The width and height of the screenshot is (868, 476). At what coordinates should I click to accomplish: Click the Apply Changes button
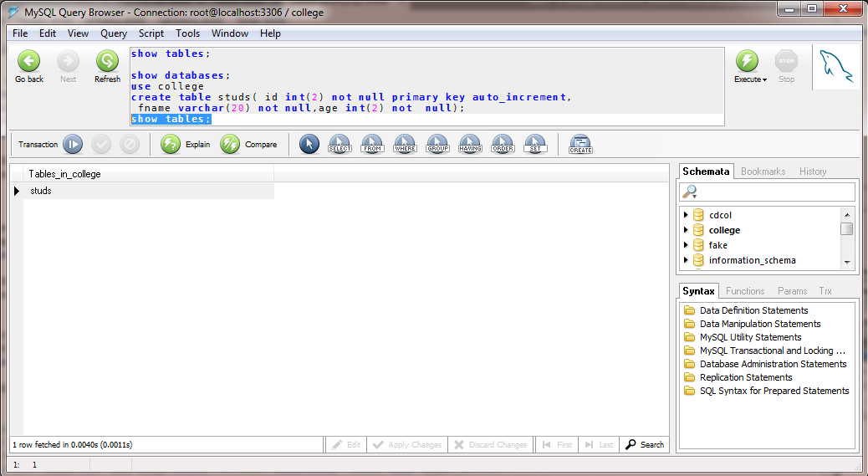coord(407,444)
